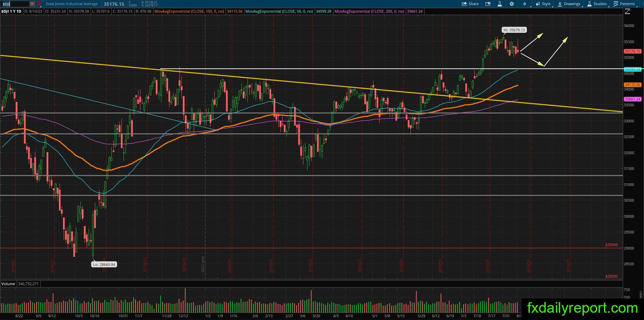Click the Lo: 28660.94 price bubble

tap(104, 264)
